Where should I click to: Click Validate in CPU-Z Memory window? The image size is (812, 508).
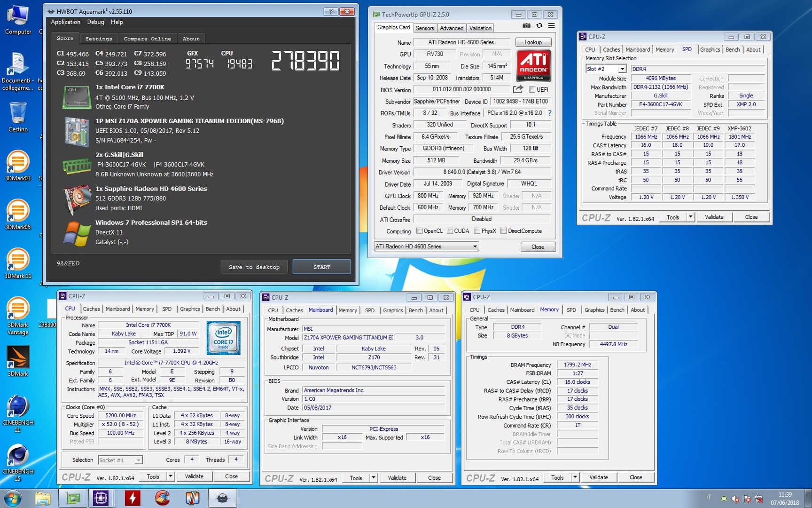point(598,477)
